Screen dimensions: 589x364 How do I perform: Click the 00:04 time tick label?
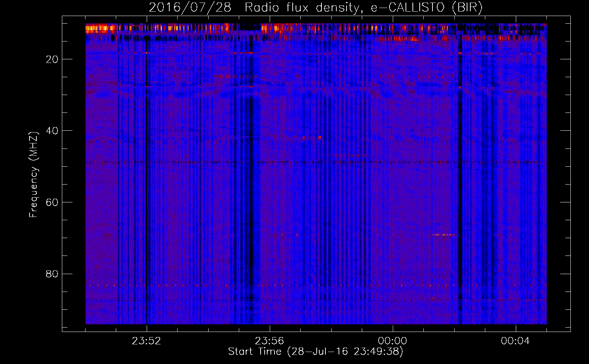pyautogui.click(x=515, y=341)
